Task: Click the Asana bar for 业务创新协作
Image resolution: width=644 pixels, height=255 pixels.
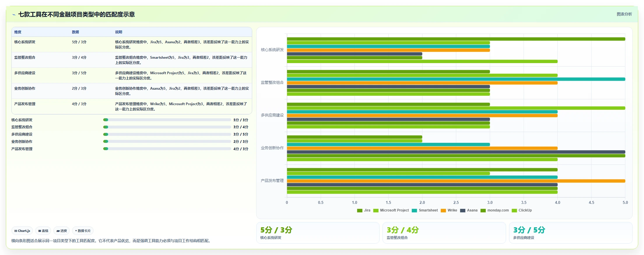Action: [456, 152]
